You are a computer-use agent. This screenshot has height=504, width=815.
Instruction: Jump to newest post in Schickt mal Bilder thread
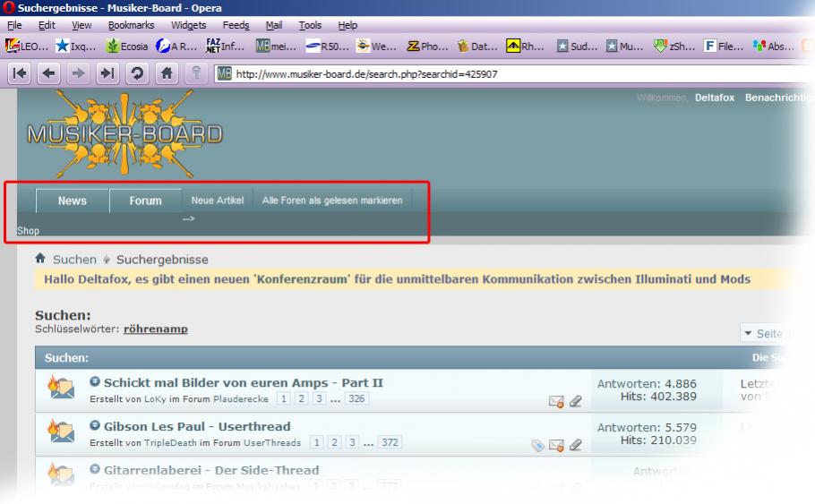click(x=95, y=382)
